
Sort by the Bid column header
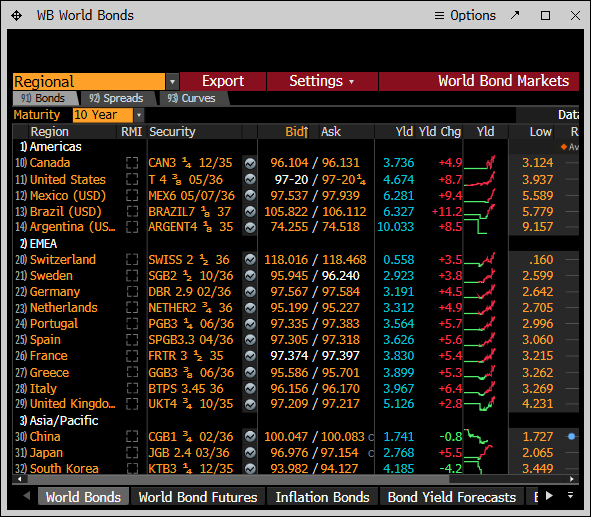[x=297, y=132]
